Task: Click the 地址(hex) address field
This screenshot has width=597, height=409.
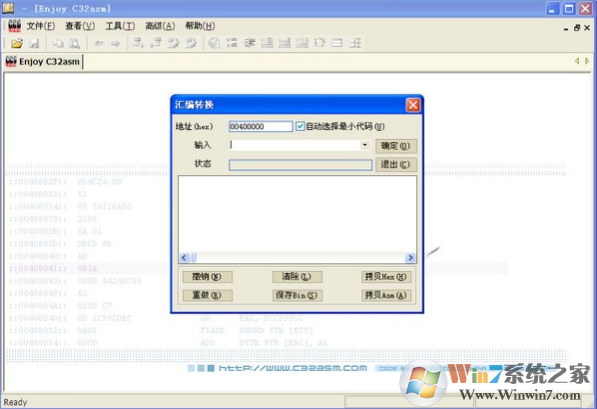Action: click(x=260, y=126)
